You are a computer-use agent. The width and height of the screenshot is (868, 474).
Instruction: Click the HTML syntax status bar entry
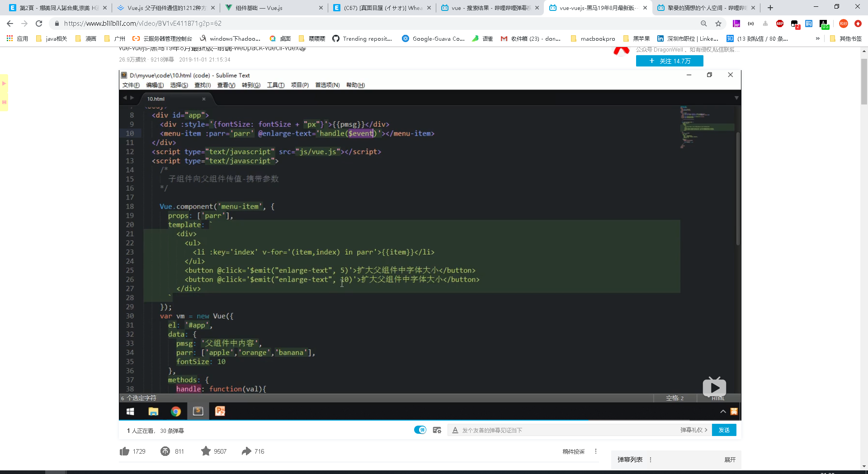coord(718,398)
